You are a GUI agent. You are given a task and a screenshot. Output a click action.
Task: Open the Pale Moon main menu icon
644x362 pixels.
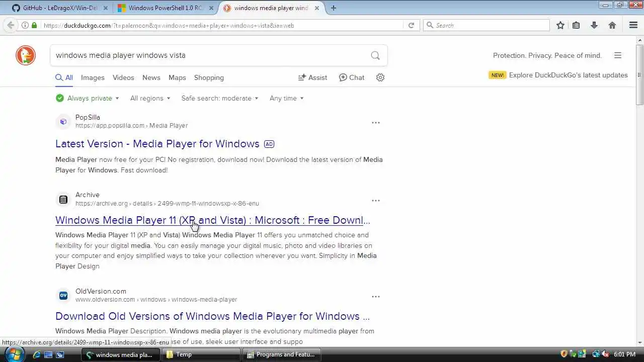coord(633,25)
